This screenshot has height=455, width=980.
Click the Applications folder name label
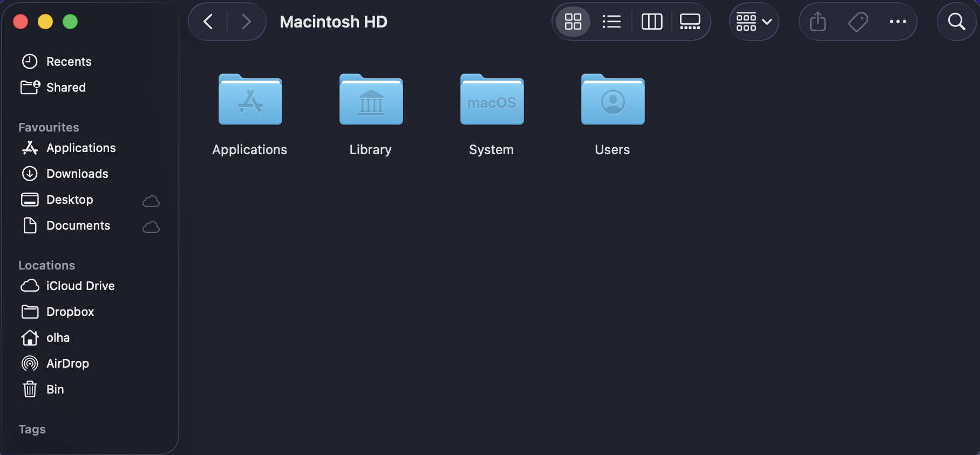click(x=249, y=150)
